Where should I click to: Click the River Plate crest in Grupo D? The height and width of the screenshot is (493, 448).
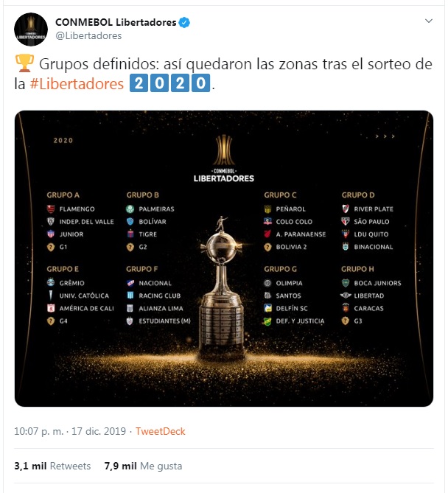click(346, 209)
